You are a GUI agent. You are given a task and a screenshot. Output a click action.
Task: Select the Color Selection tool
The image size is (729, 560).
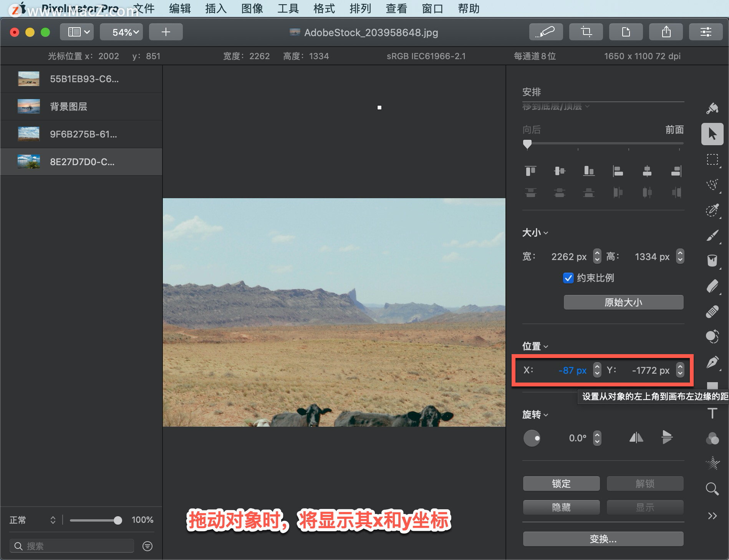(712, 210)
